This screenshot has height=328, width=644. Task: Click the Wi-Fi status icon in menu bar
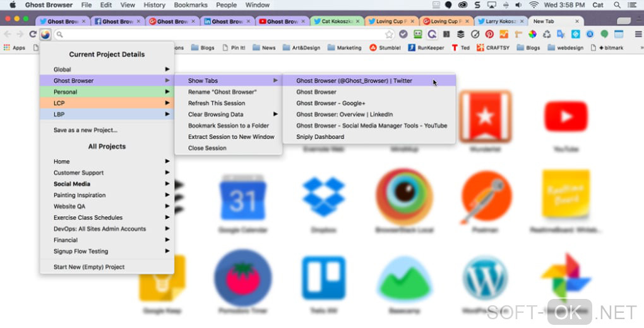point(534,5)
